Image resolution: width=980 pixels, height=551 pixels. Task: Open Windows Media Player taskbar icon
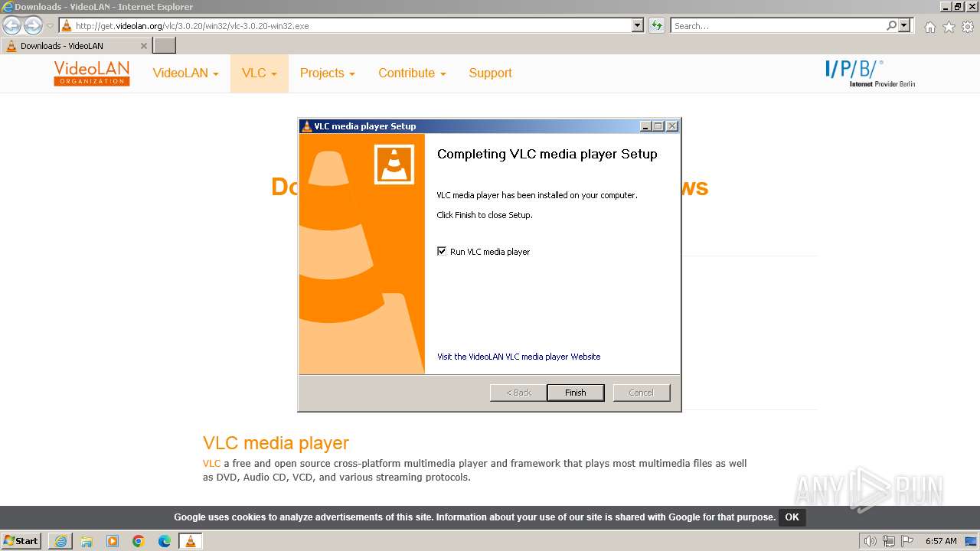tap(113, 541)
